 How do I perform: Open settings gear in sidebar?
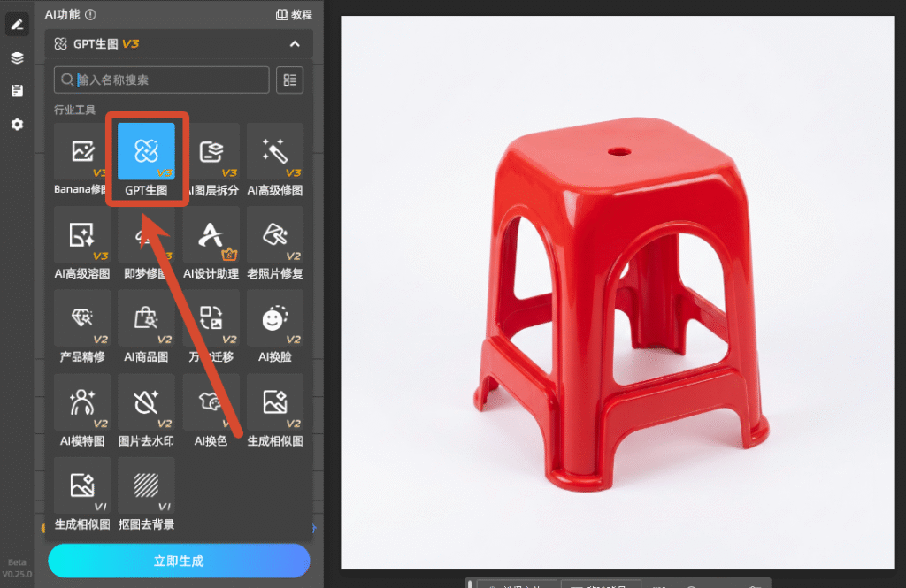pos(18,124)
